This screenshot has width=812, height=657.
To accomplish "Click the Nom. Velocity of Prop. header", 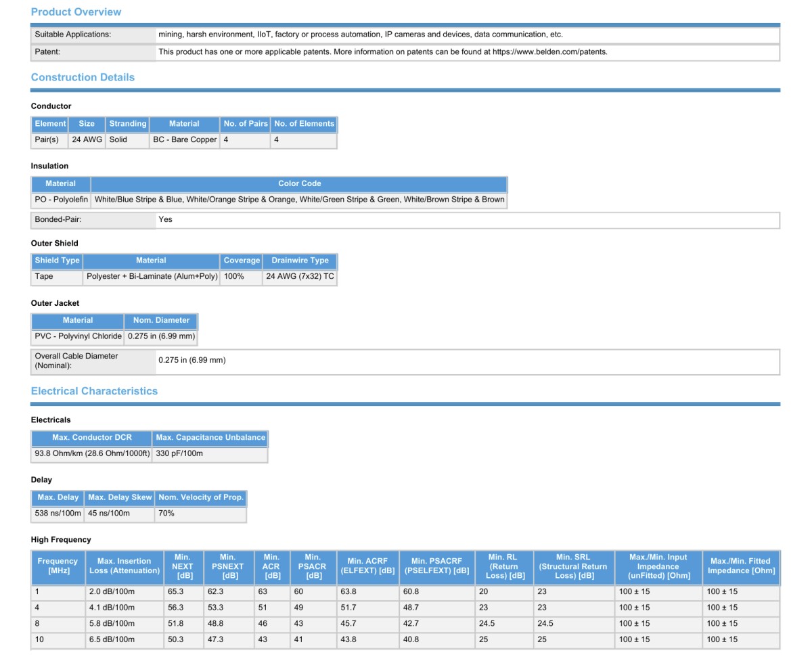I will click(200, 497).
